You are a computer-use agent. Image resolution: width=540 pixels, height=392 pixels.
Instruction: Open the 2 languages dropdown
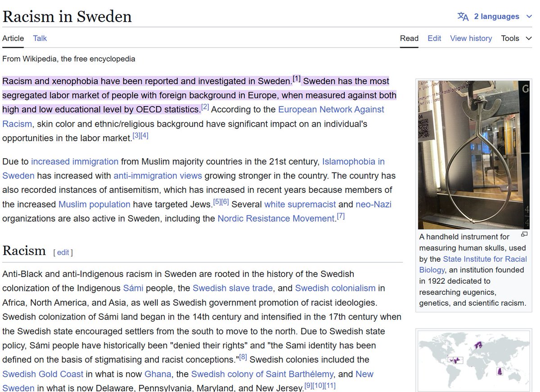coord(495,17)
